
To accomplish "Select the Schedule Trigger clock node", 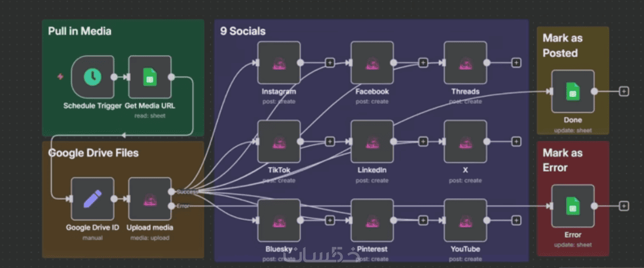I will coord(92,77).
